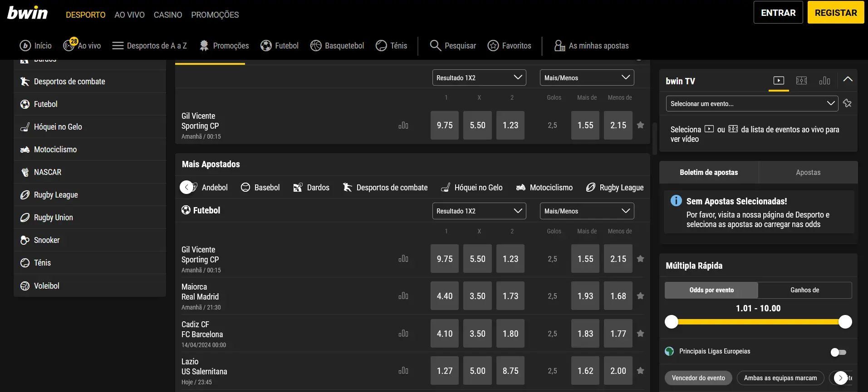The width and height of the screenshot is (868, 392).
Task: Bet on Lazio win at 1.27
Action: pyautogui.click(x=445, y=371)
